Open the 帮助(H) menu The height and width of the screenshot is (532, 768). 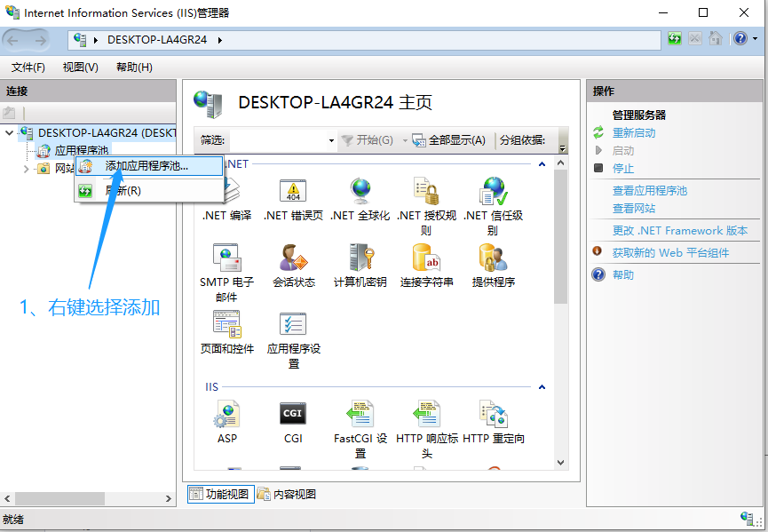(x=134, y=67)
